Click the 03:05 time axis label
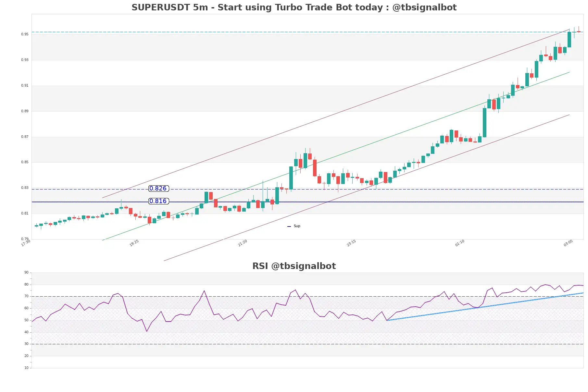The height and width of the screenshot is (392, 588). pos(568,243)
